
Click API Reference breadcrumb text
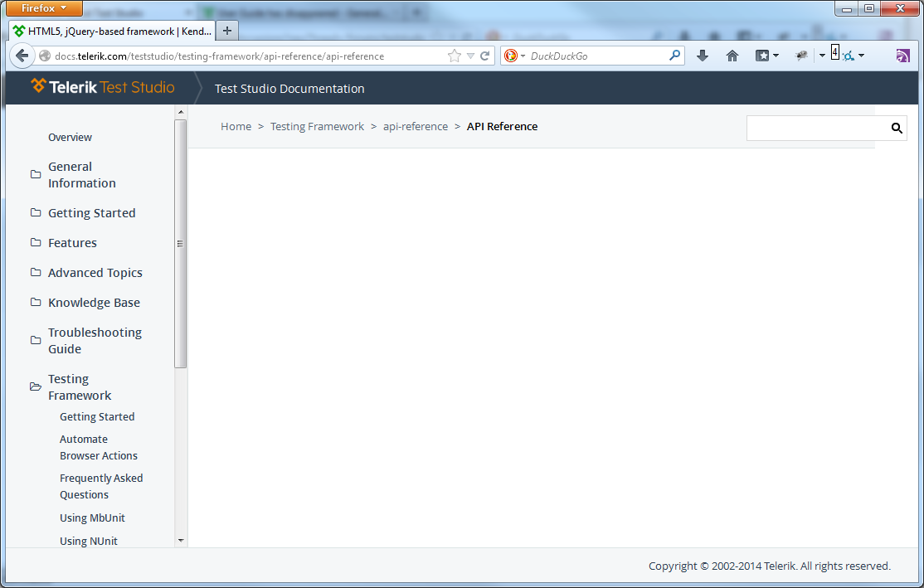(x=502, y=127)
